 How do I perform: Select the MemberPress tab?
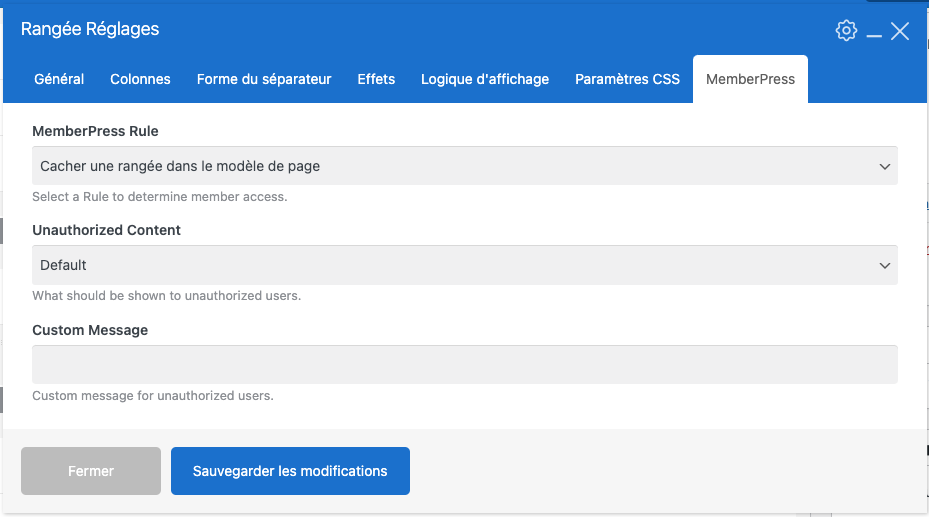pos(750,79)
